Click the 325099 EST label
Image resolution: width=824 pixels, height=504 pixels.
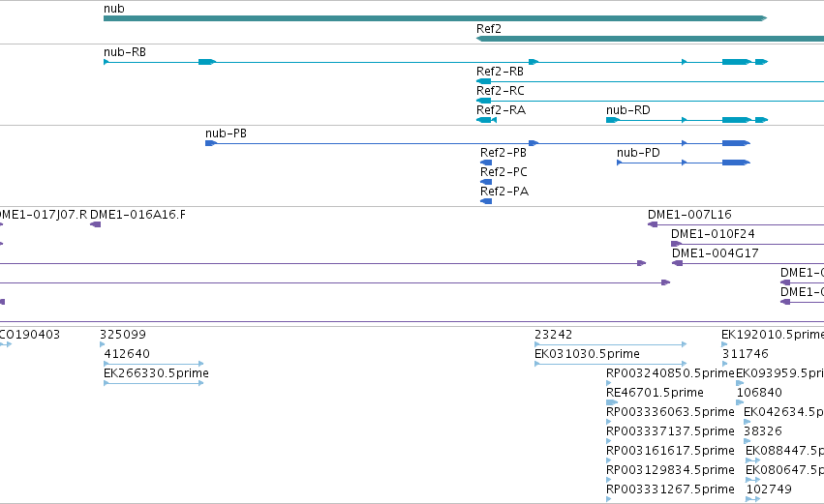point(123,335)
